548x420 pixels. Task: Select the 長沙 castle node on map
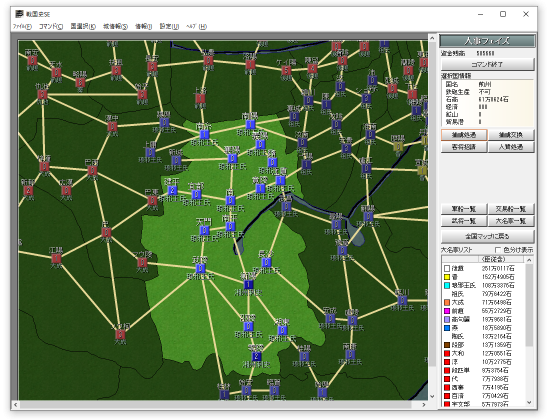click(x=266, y=262)
